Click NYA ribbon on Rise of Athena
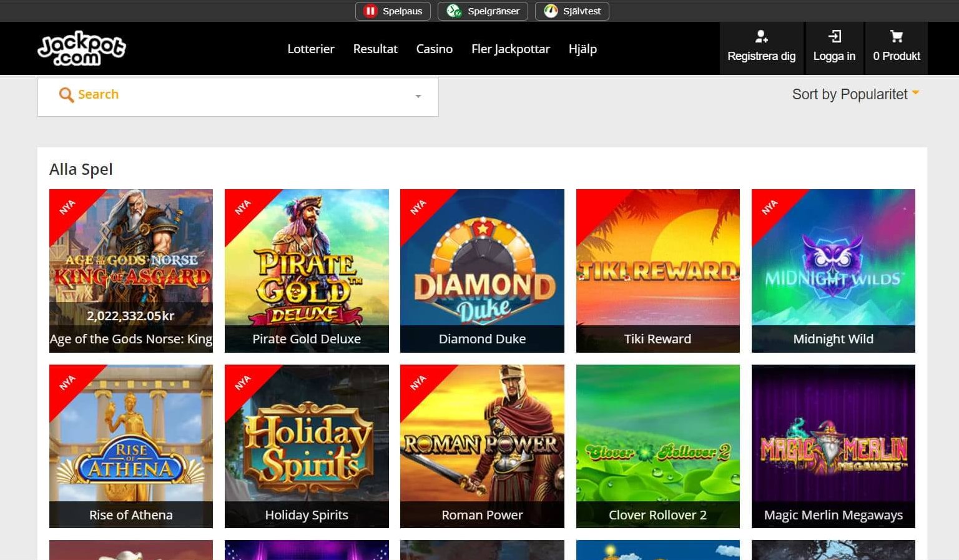This screenshot has height=560, width=959. click(x=67, y=383)
